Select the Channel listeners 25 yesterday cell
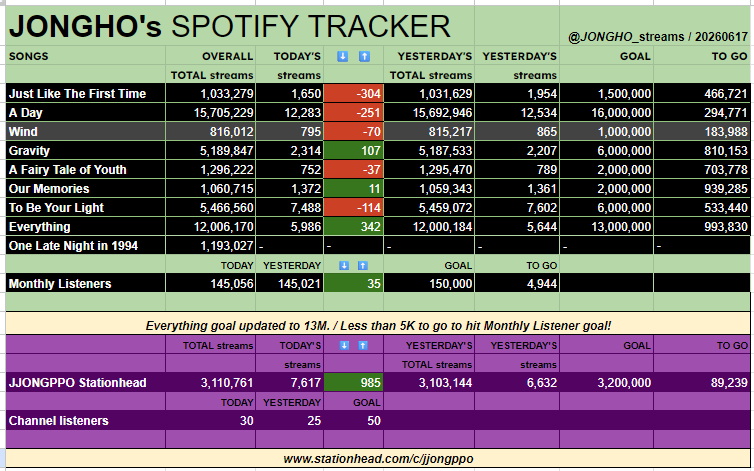The height and width of the screenshot is (471, 754). point(289,420)
